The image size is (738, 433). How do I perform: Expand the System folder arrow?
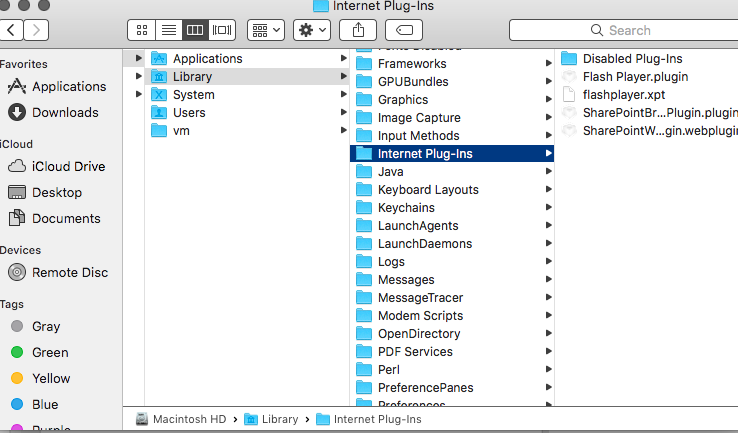[x=344, y=94]
